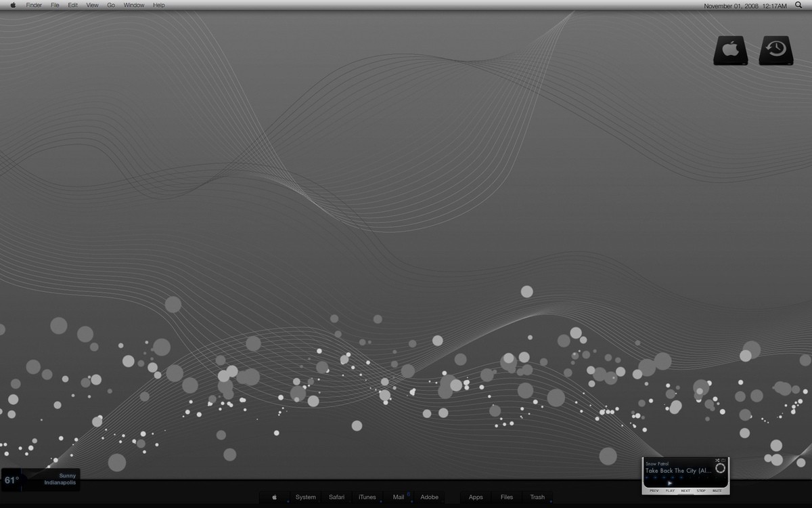Expand the Files stack in dock
This screenshot has height=508, width=812.
(x=506, y=497)
